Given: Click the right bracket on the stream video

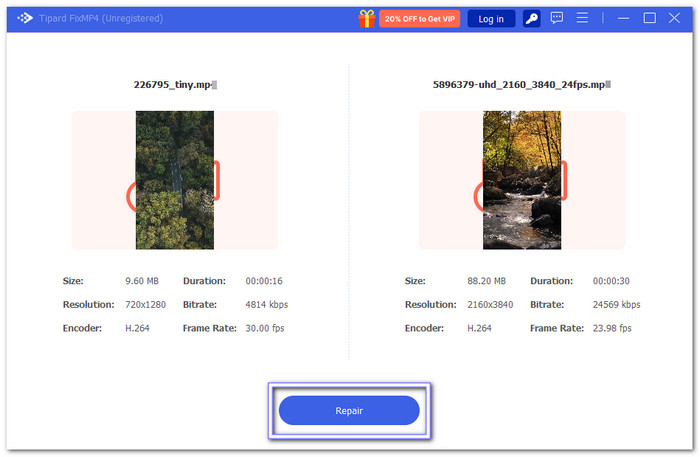Looking at the screenshot, I should point(564,180).
